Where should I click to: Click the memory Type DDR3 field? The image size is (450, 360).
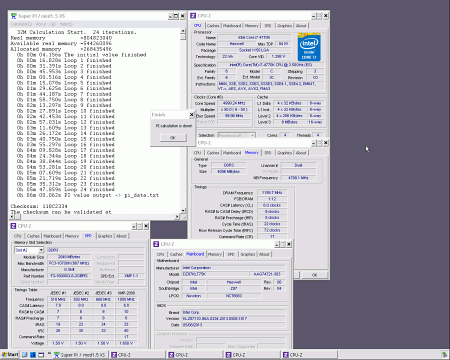[x=229, y=165]
